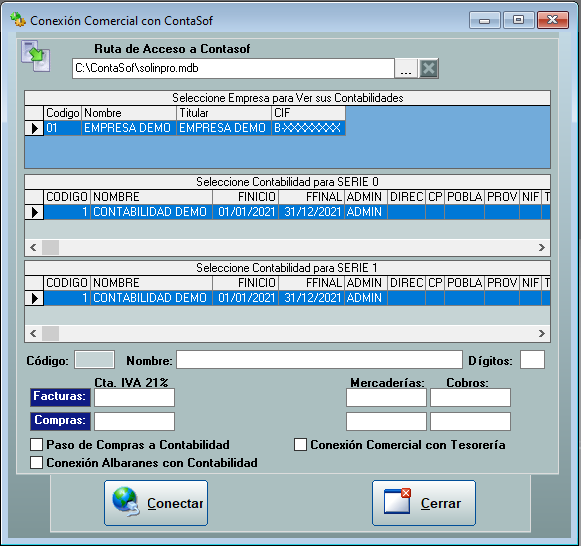Clear the ContaSof path with the X button
The width and height of the screenshot is (581, 546).
point(429,68)
